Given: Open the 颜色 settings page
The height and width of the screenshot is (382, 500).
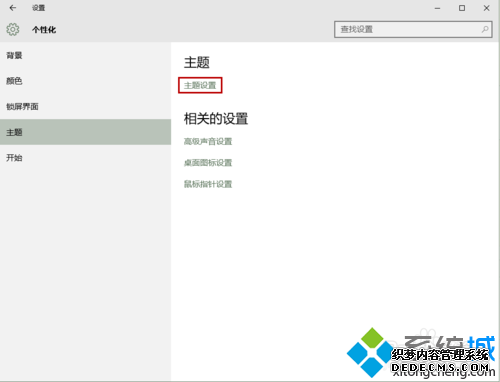Looking at the screenshot, I should [x=85, y=81].
